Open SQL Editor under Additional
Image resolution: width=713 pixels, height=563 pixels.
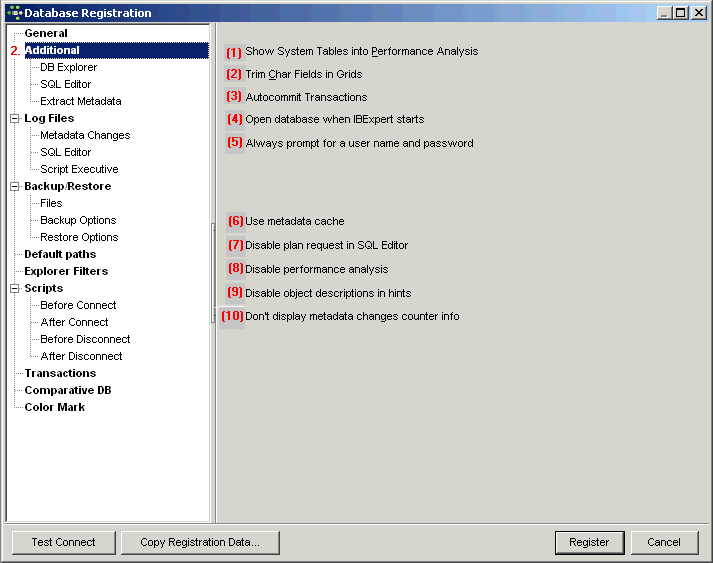[65, 84]
